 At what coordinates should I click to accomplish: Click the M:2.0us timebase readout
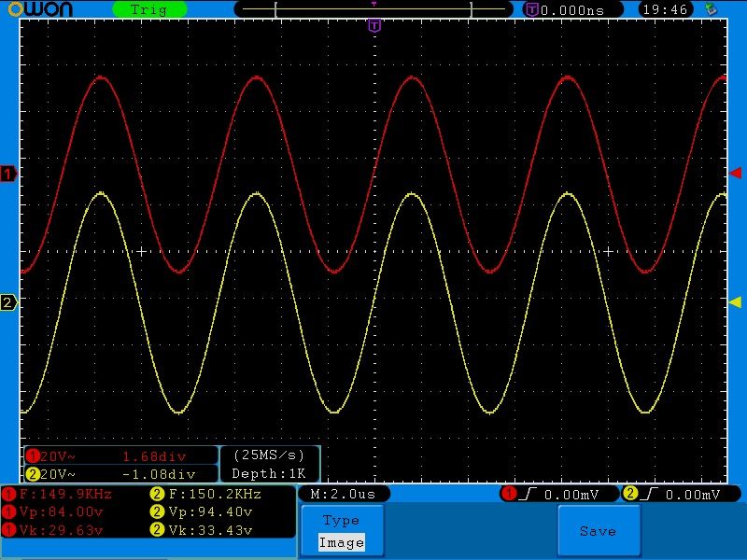(x=344, y=494)
